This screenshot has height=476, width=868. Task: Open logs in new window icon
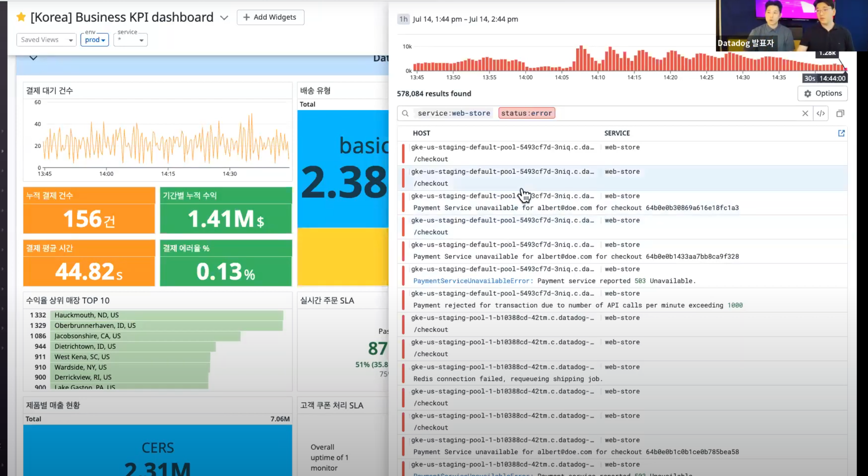tap(841, 133)
